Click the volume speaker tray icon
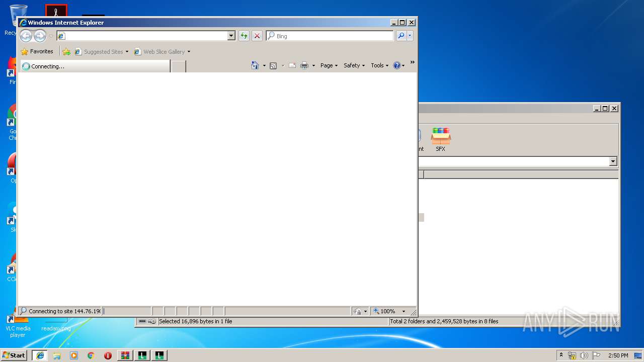The height and width of the screenshot is (362, 644). (x=584, y=355)
